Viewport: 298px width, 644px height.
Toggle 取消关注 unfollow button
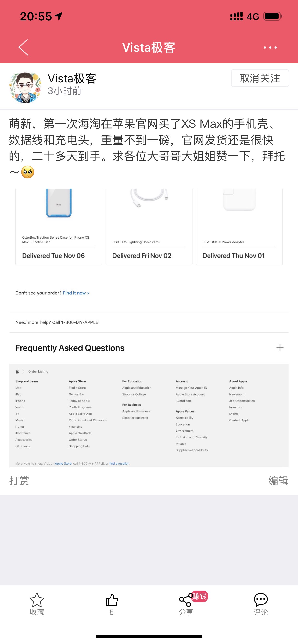260,78
